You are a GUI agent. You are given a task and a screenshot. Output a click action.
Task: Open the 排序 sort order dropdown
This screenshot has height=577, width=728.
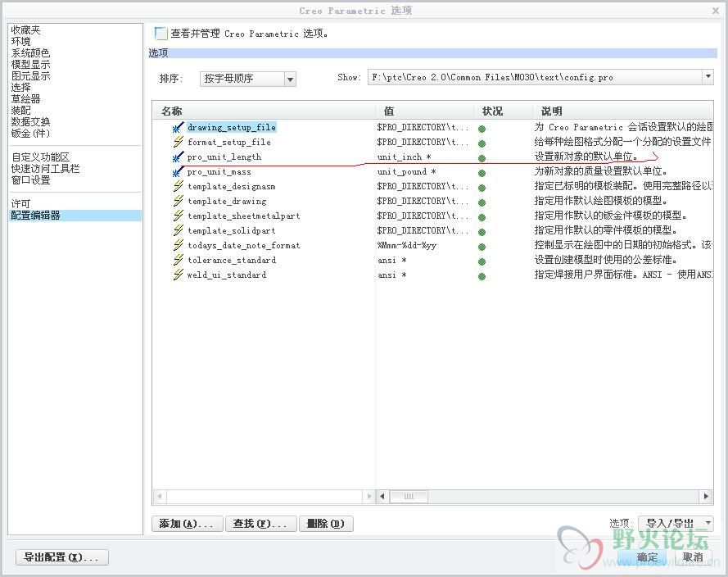tap(290, 79)
